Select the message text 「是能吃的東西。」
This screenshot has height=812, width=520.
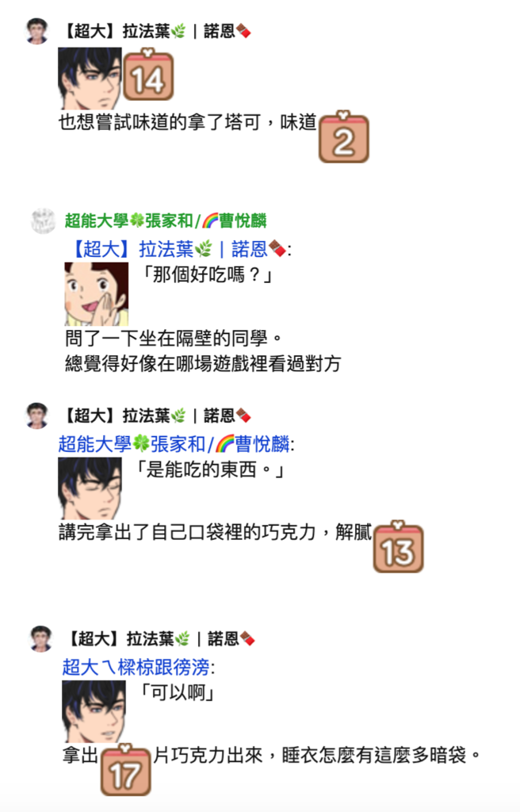coord(208,469)
